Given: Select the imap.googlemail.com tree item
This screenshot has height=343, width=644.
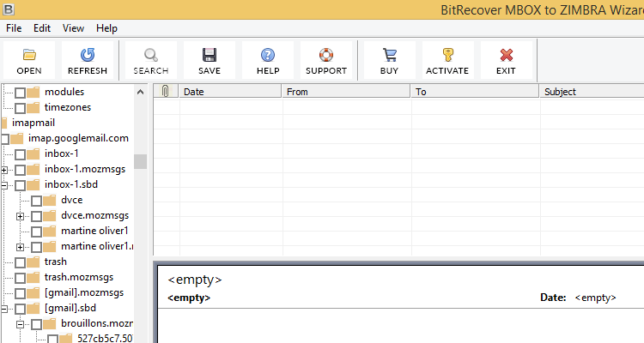Looking at the screenshot, I should coord(78,138).
